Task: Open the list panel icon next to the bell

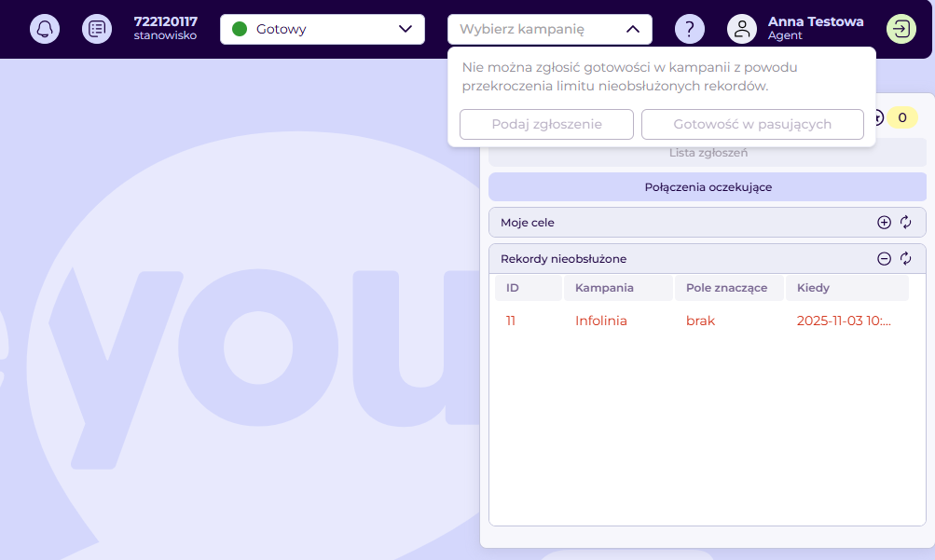Action: pyautogui.click(x=97, y=29)
